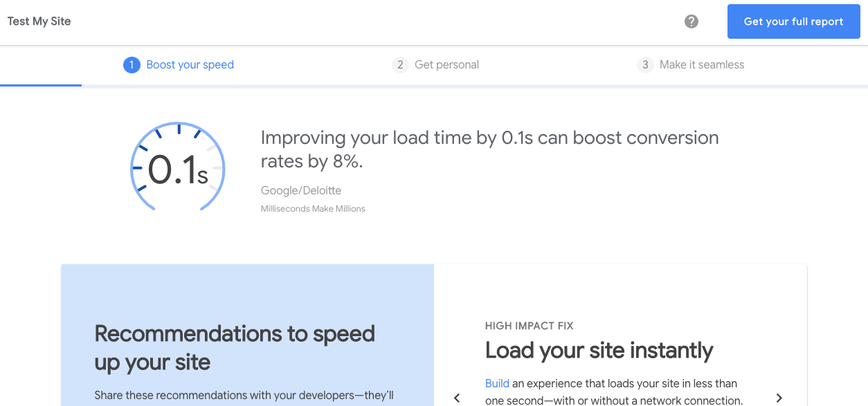Open the help question mark icon
The image size is (868, 406).
[x=691, y=21]
